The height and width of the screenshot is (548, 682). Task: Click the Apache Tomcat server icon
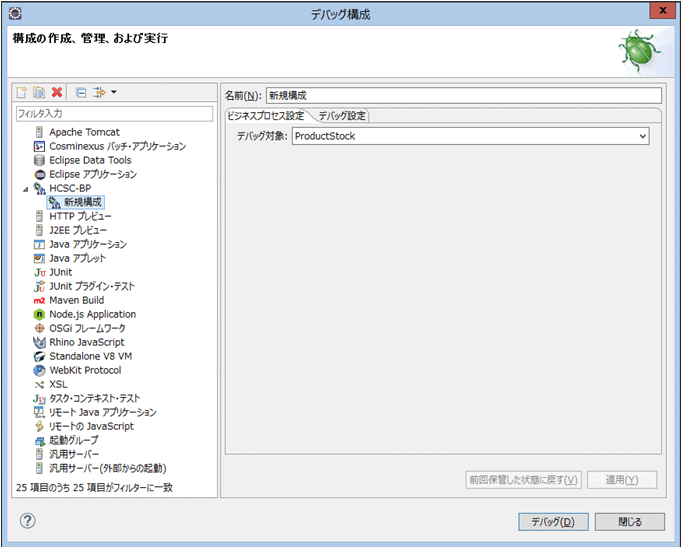[40, 132]
